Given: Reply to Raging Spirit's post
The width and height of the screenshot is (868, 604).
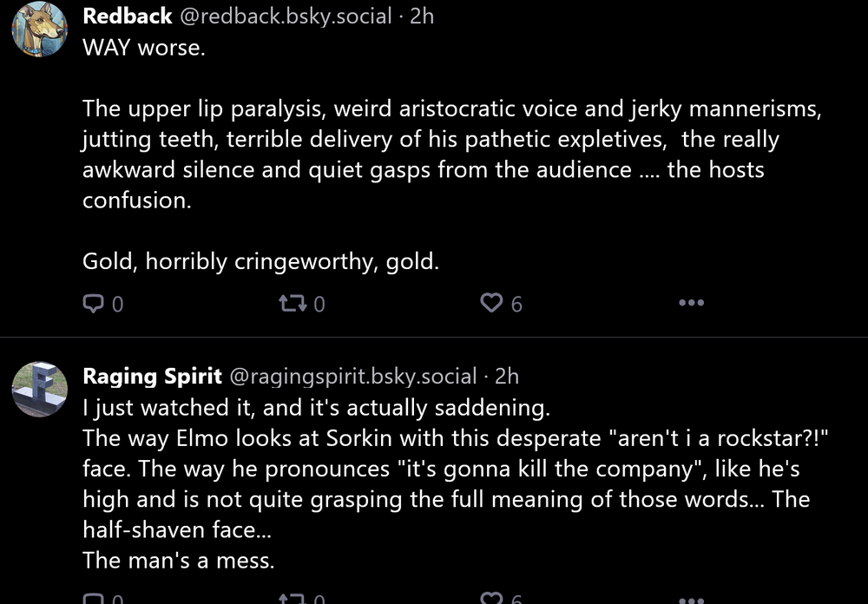Looking at the screenshot, I should click(x=93, y=598).
